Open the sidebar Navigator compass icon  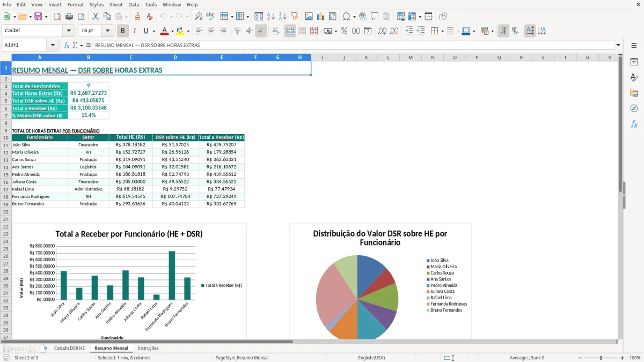tap(634, 109)
